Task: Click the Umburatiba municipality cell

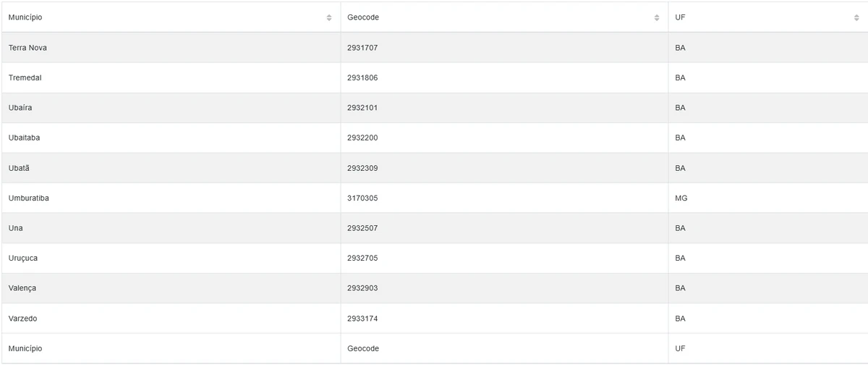Action: (x=29, y=198)
